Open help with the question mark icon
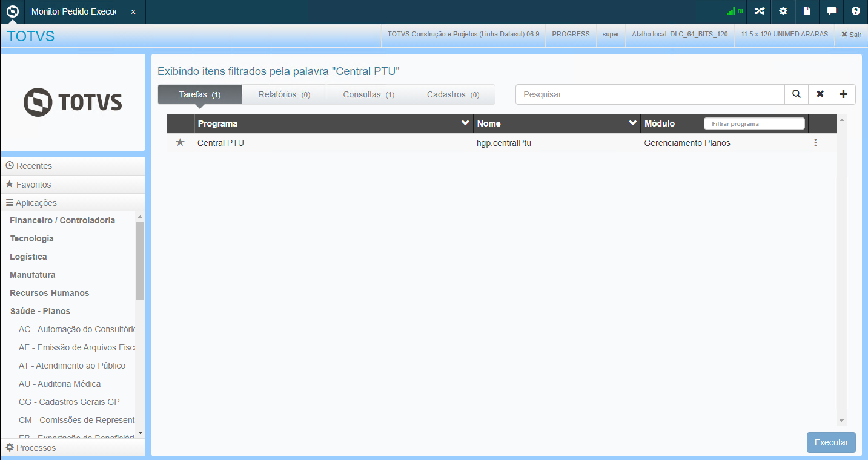Image resolution: width=868 pixels, height=460 pixels. pyautogui.click(x=856, y=11)
